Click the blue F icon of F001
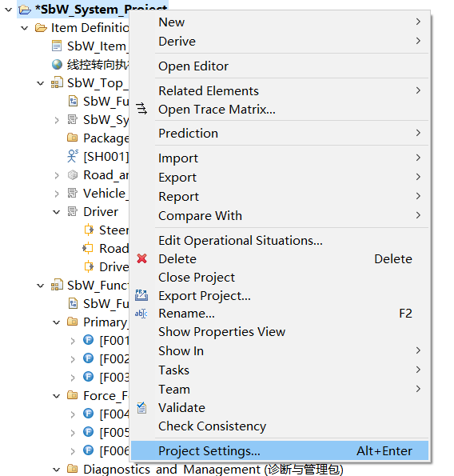 88,340
